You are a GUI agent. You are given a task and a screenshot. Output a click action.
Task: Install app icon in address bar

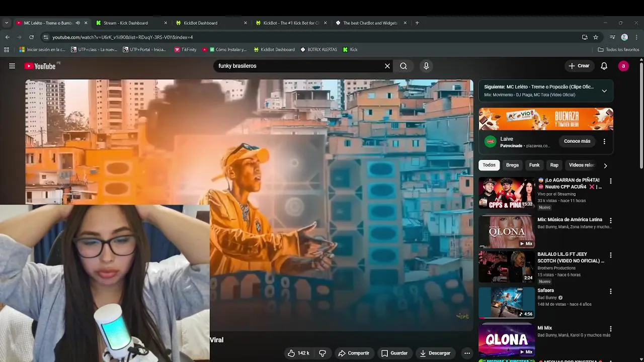pos(585,37)
